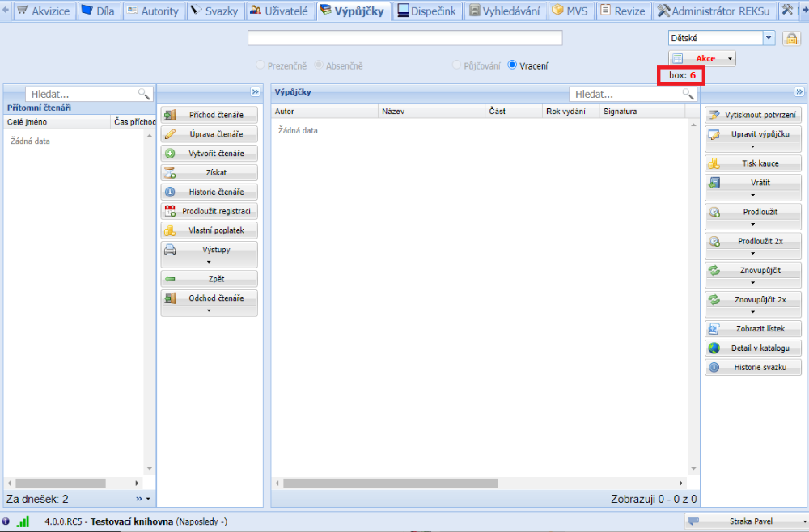
Task: Expand the Akce actions menu
Action: (x=702, y=59)
